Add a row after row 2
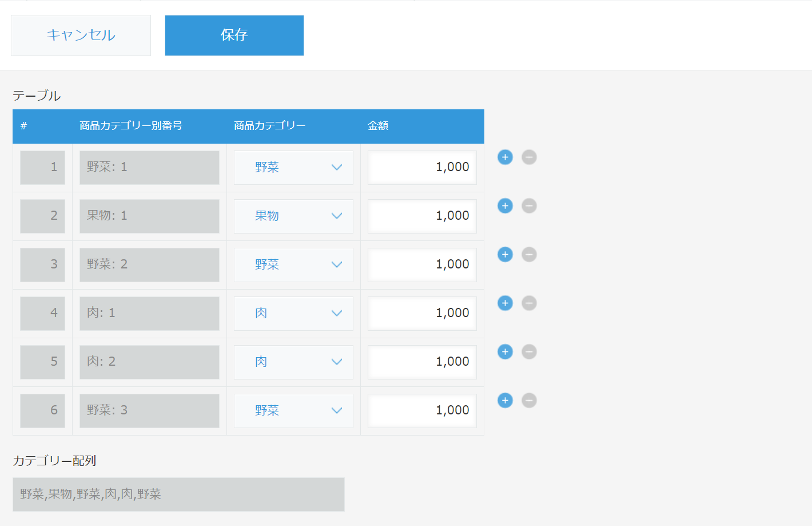 point(505,205)
